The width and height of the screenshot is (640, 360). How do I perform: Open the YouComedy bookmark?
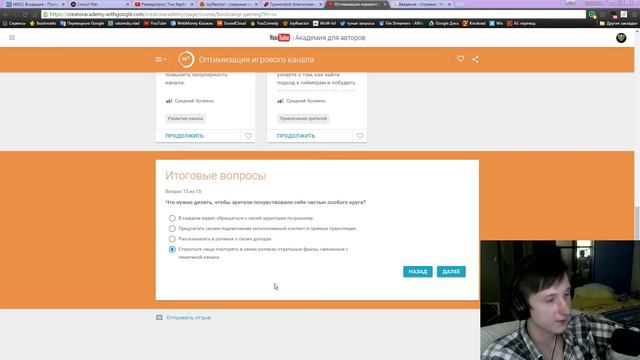point(264,23)
